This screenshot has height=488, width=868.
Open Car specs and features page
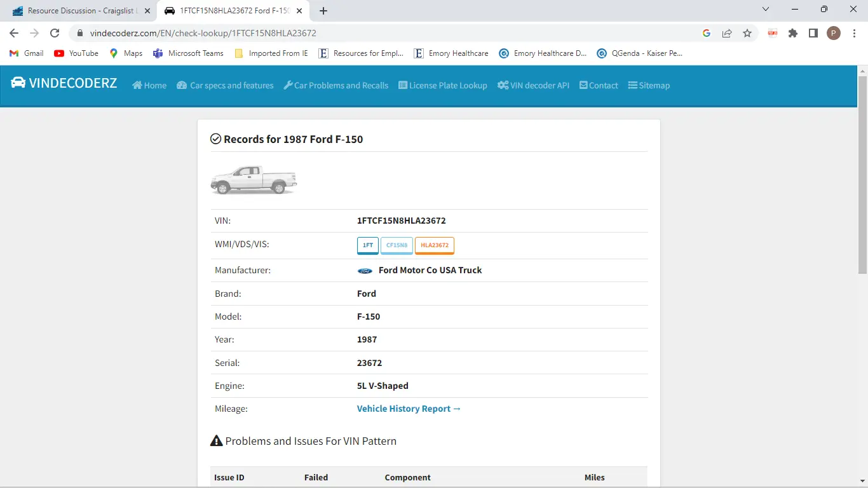click(x=225, y=85)
